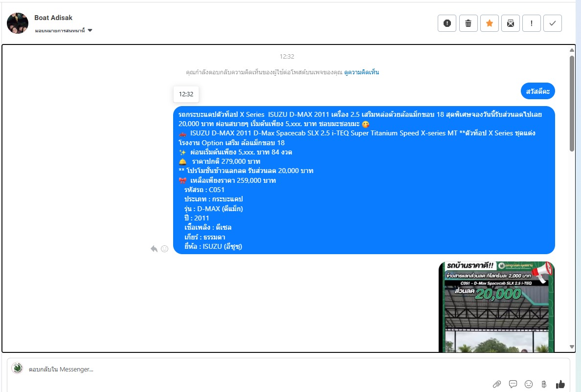Click the ราคาปกติ 279,000 บาท line
The height and width of the screenshot is (392, 581).
click(x=226, y=161)
